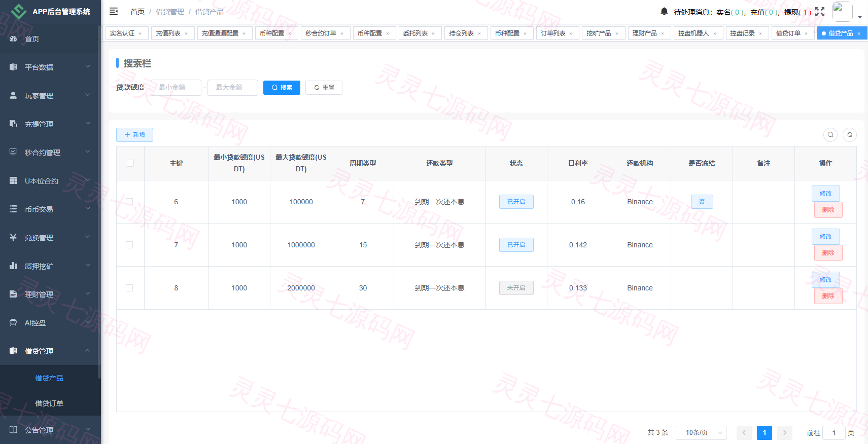Open the avatar dropdown caret
Viewport: 868px width, 444px height.
860,17
